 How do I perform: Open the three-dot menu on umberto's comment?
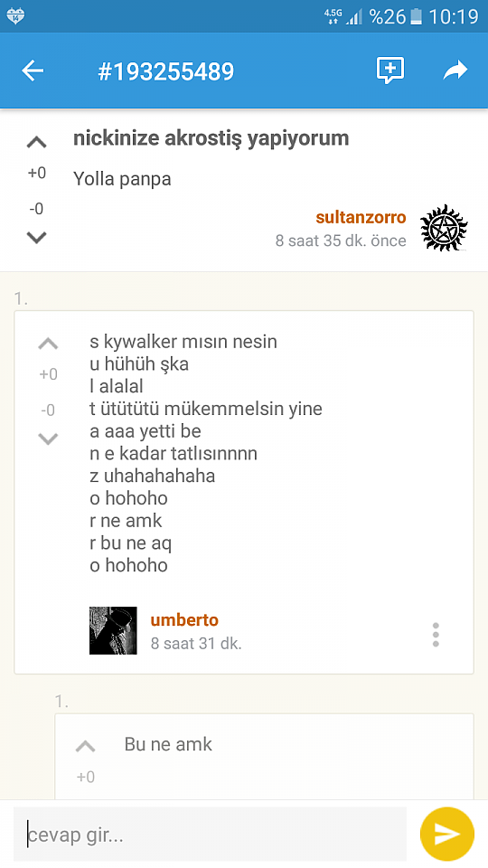pyautogui.click(x=436, y=635)
